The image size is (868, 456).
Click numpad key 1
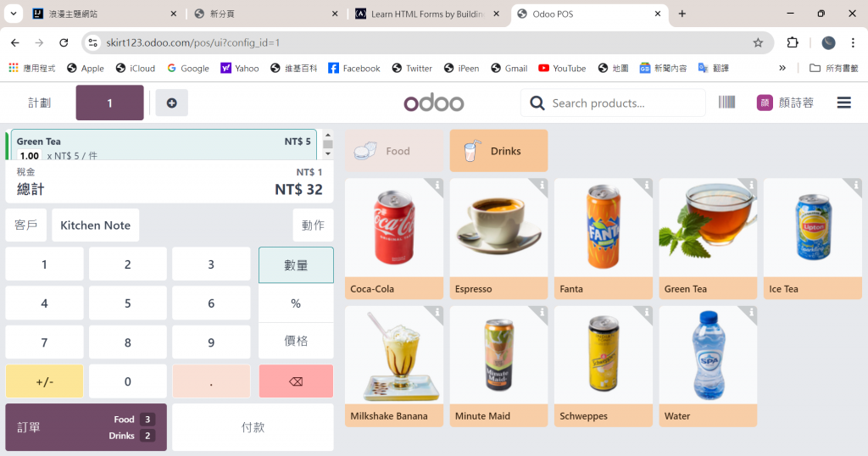[x=44, y=264]
